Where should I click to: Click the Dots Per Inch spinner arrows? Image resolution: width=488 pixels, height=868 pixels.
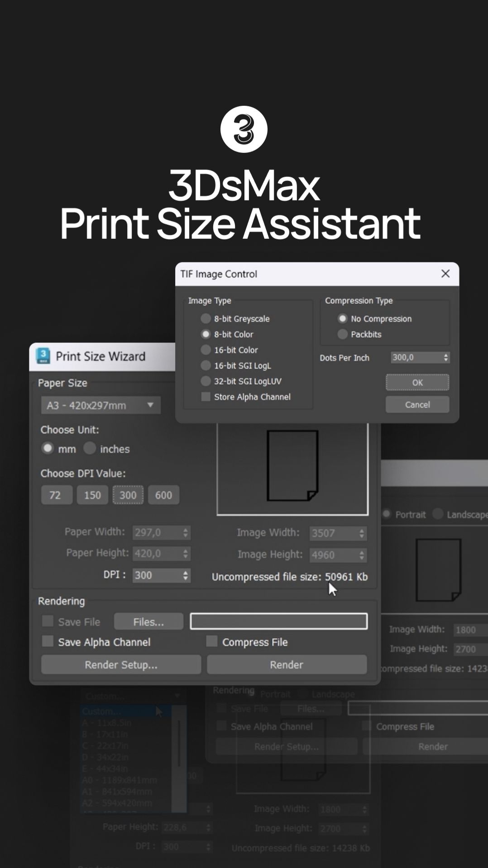[x=446, y=357]
